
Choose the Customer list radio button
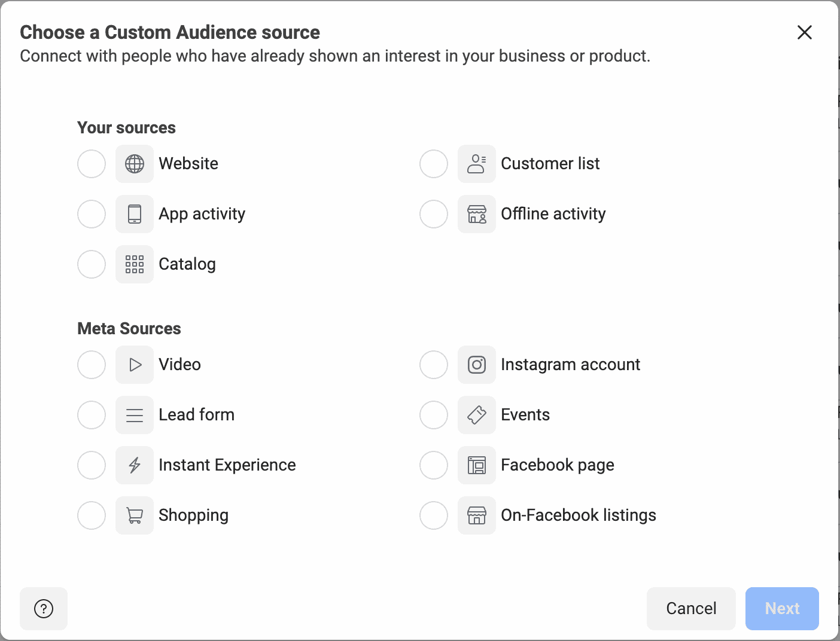433,164
